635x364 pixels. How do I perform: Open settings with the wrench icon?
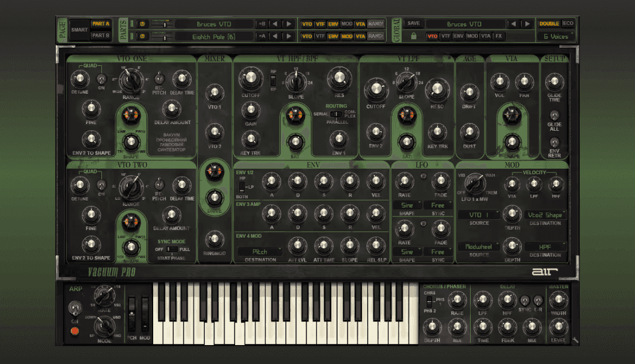coord(575,341)
